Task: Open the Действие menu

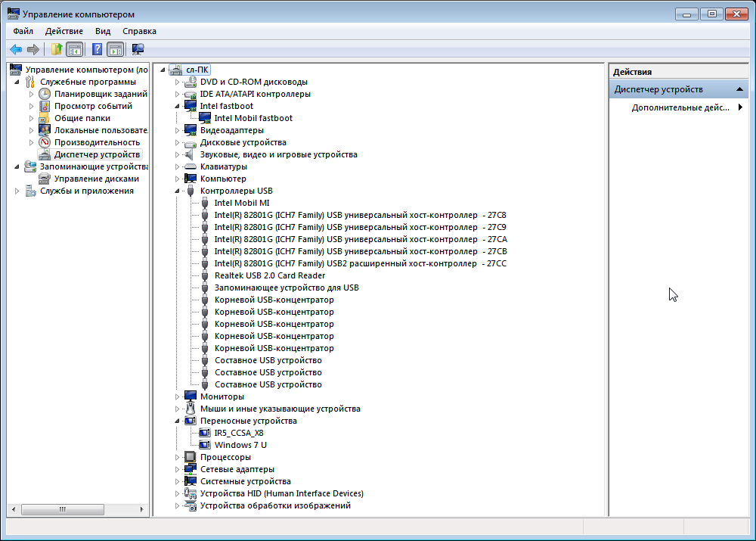Action: [x=64, y=31]
